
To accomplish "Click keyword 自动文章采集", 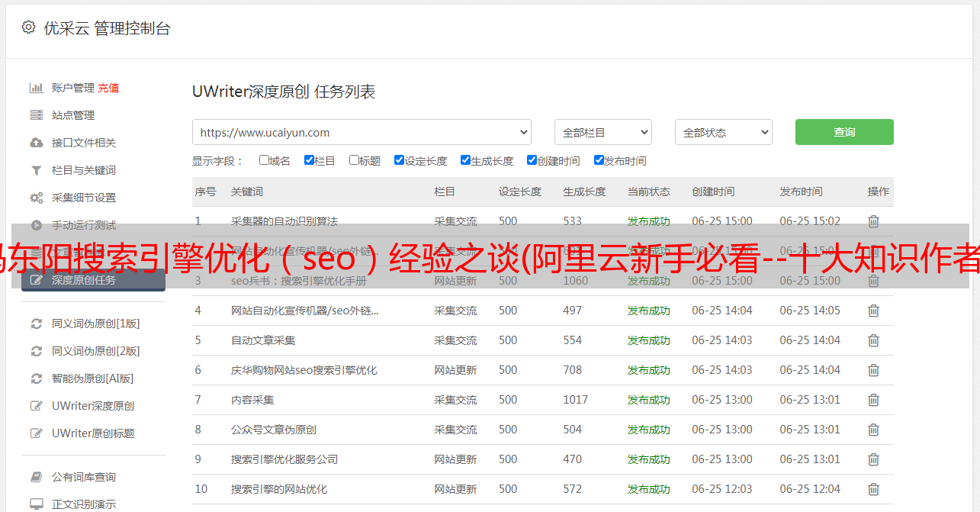I will click(x=263, y=340).
